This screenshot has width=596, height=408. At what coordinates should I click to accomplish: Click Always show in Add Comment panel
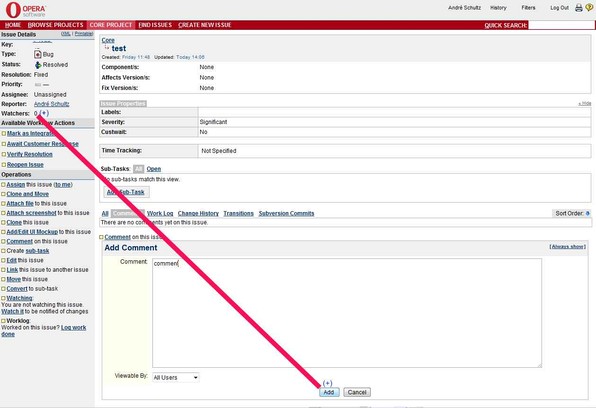[x=567, y=247]
